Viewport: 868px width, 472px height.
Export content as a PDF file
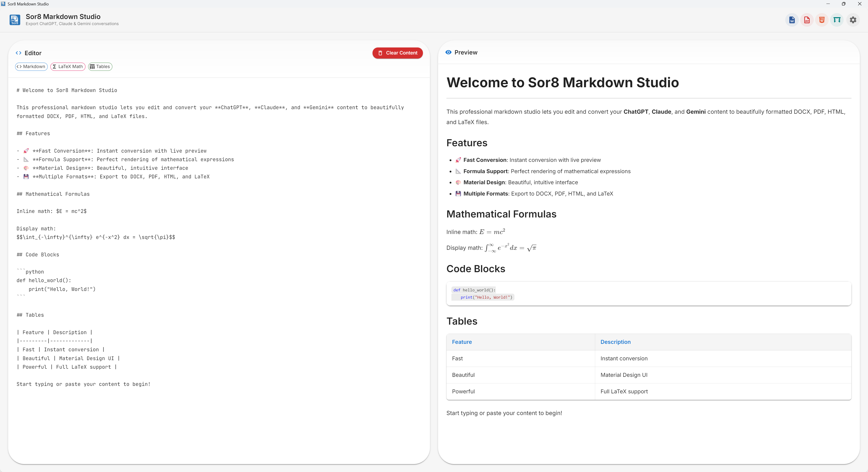[807, 19]
